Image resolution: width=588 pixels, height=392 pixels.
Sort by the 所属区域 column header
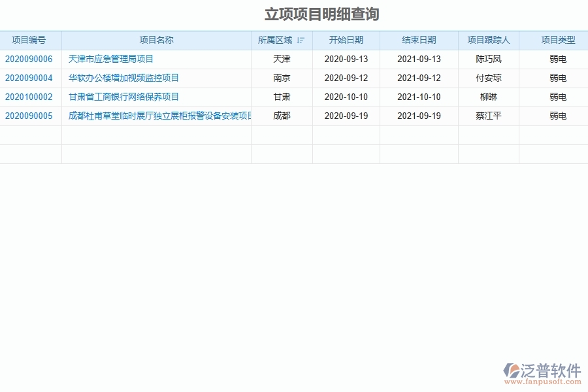point(277,40)
